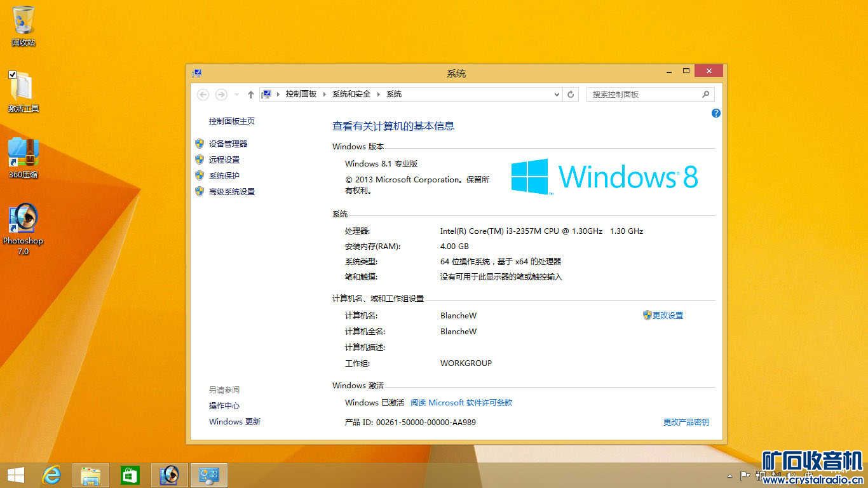Open Help with the blue question mark
Screen dimensions: 868x488
tap(716, 113)
